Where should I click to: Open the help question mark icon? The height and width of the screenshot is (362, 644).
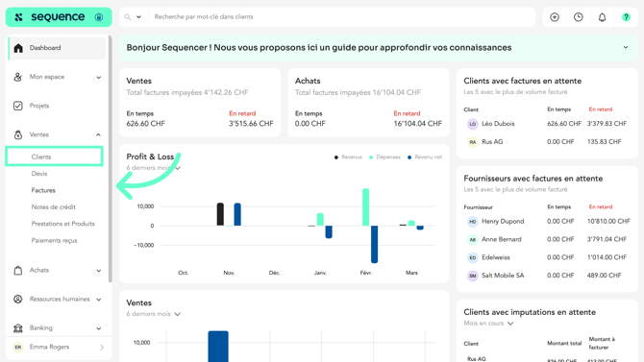[626, 17]
